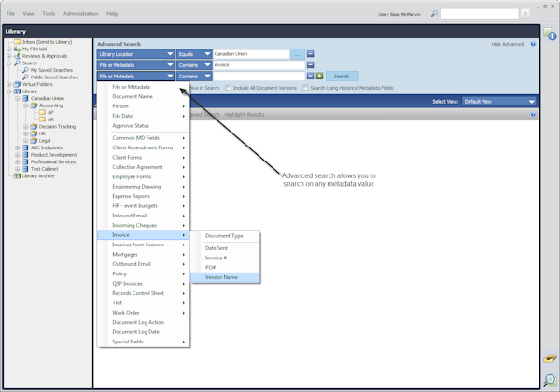This screenshot has height=392, width=560.
Task: Open the Equals operator dropdown
Action: [194, 54]
